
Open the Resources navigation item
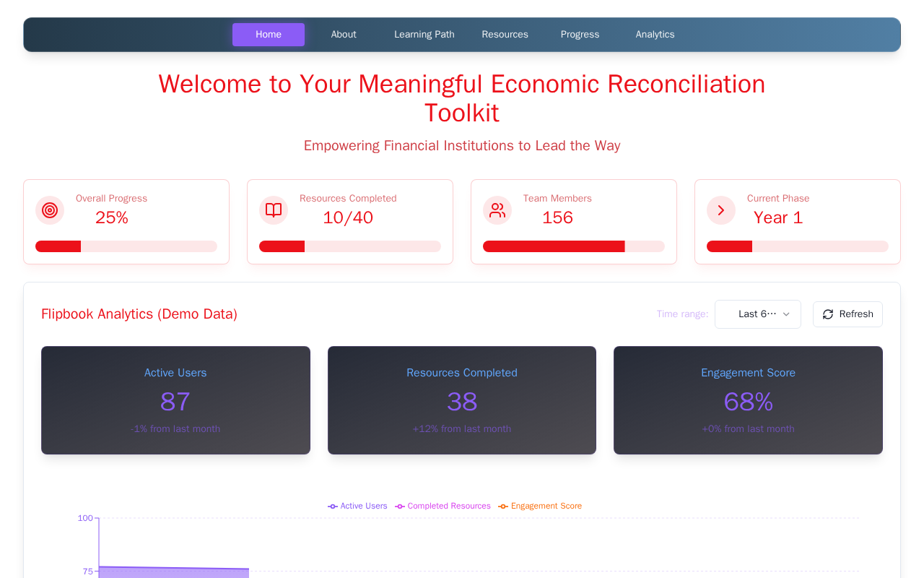pyautogui.click(x=505, y=35)
